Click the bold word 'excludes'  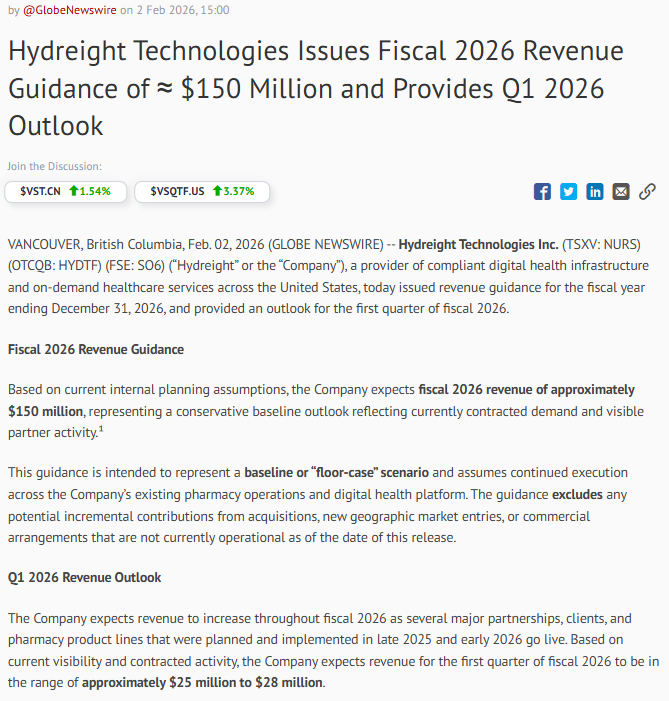click(577, 494)
